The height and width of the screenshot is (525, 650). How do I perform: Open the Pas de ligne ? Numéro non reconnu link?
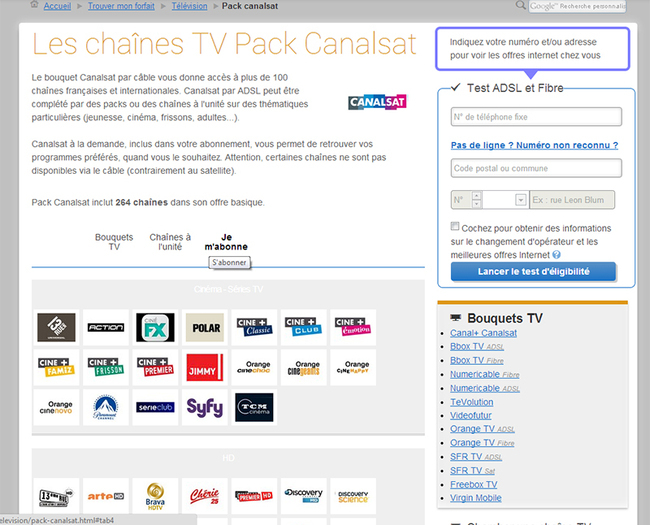tap(534, 145)
